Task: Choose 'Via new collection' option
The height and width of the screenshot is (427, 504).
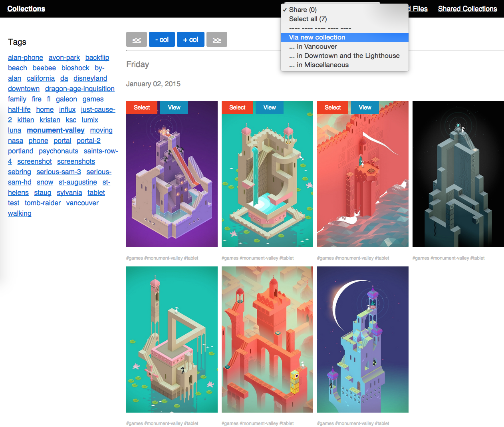Action: [x=345, y=37]
